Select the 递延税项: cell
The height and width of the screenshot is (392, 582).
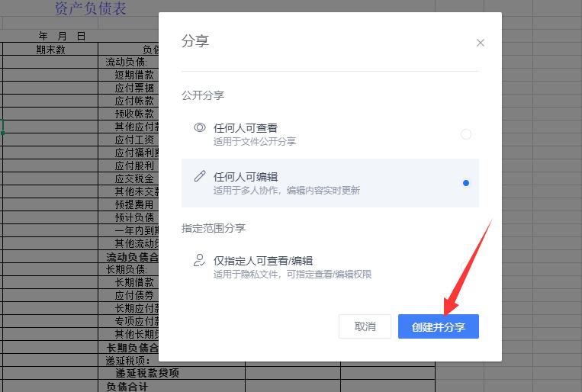(127, 360)
